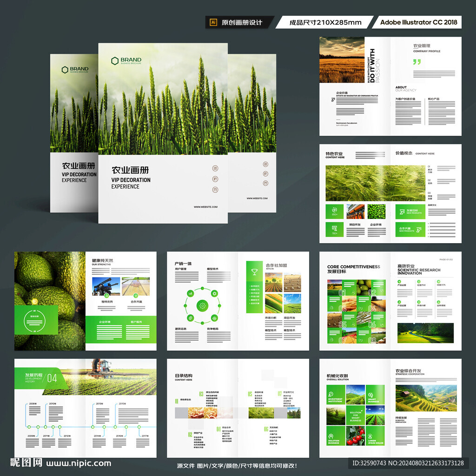This screenshot has width=476, height=476.
Task: Click the rice terraces photo under 农业综合开发
Action: tap(426, 398)
